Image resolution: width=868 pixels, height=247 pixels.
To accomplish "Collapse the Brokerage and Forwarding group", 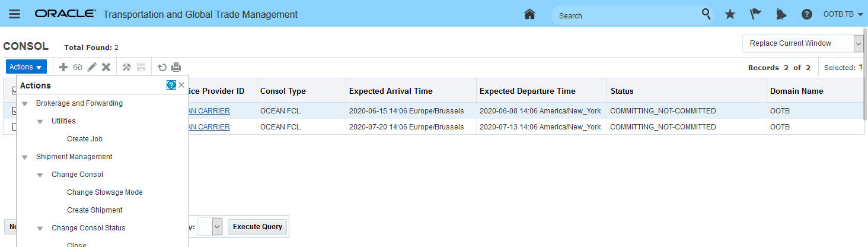I will point(24,103).
